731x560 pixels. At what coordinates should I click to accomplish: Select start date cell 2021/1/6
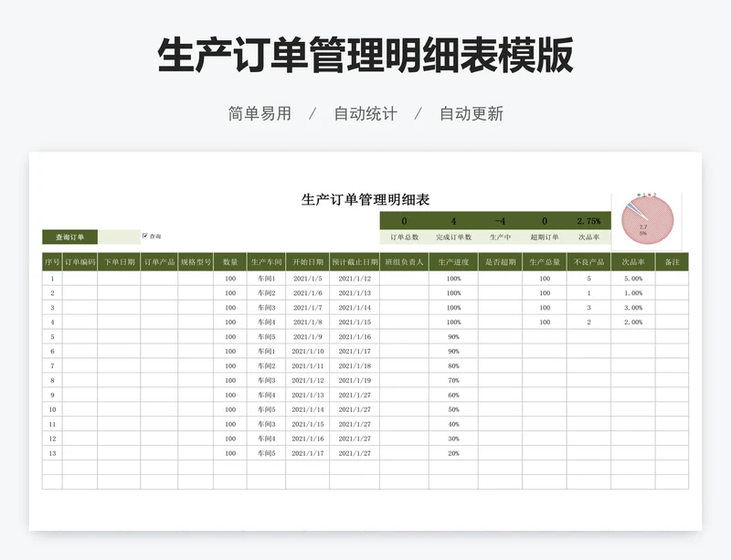pos(308,293)
